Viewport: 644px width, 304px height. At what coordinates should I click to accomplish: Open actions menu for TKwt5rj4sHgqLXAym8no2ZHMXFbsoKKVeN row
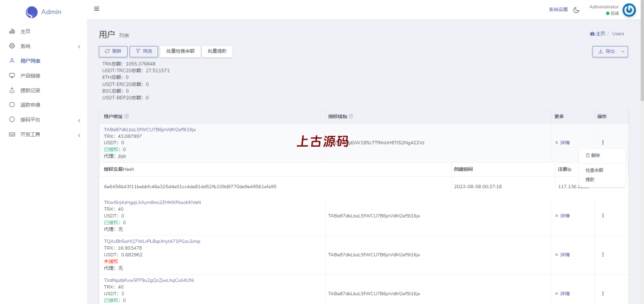[603, 216]
